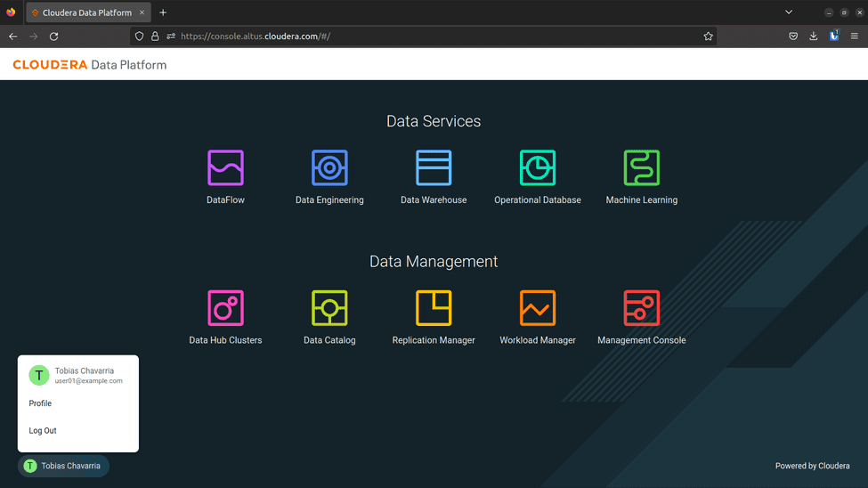
Task: Click the Data Services heading
Action: coord(434,121)
